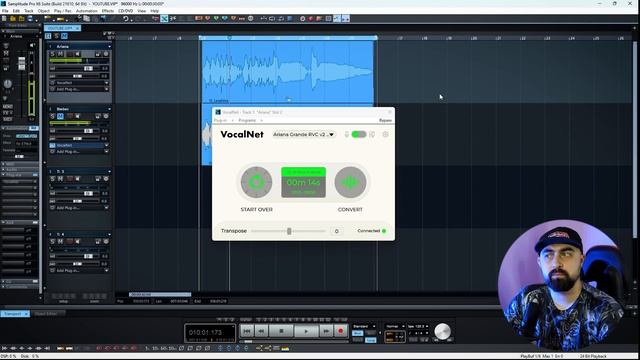Lock the Ariana track
Viewport: 640px width, 360px height.
click(98, 54)
